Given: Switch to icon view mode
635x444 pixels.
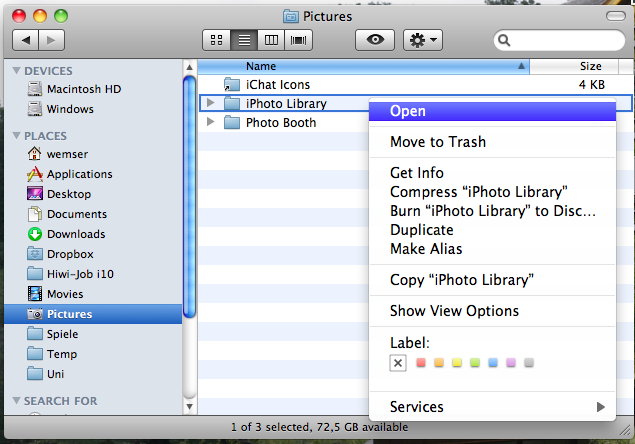Looking at the screenshot, I should 216,40.
